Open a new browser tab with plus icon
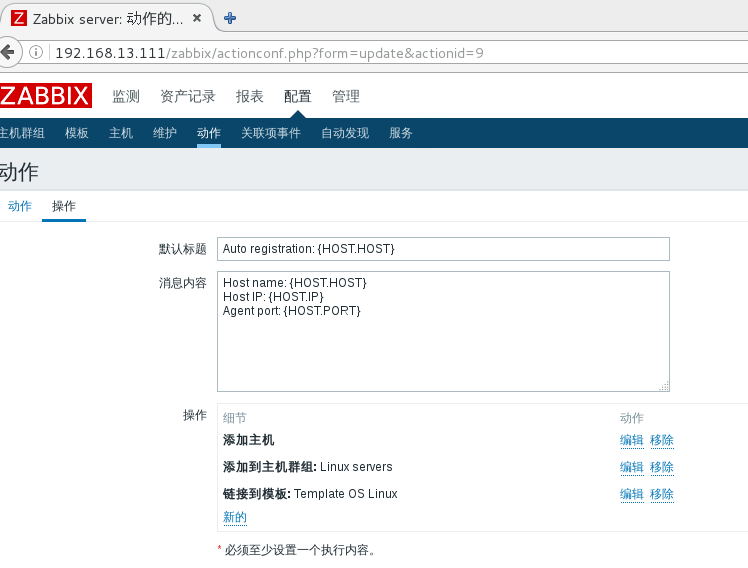748x568 pixels. click(x=230, y=19)
